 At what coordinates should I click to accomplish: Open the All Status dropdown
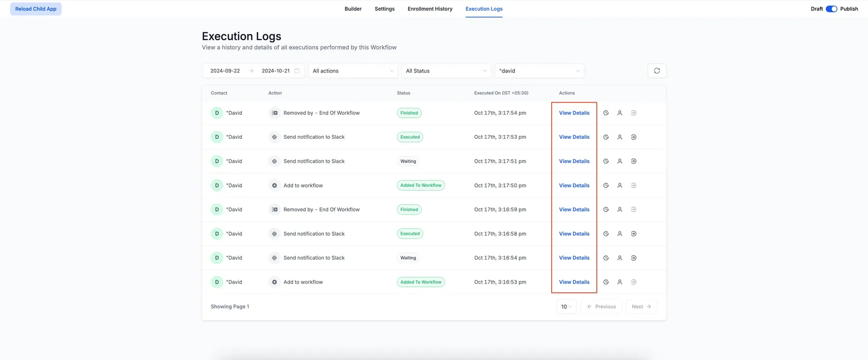point(446,71)
